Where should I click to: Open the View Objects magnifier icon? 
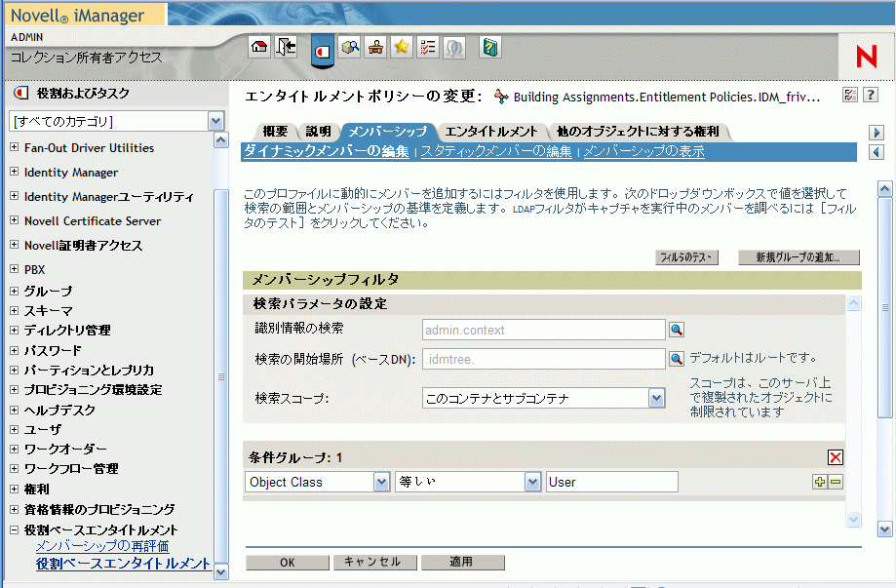tap(350, 47)
